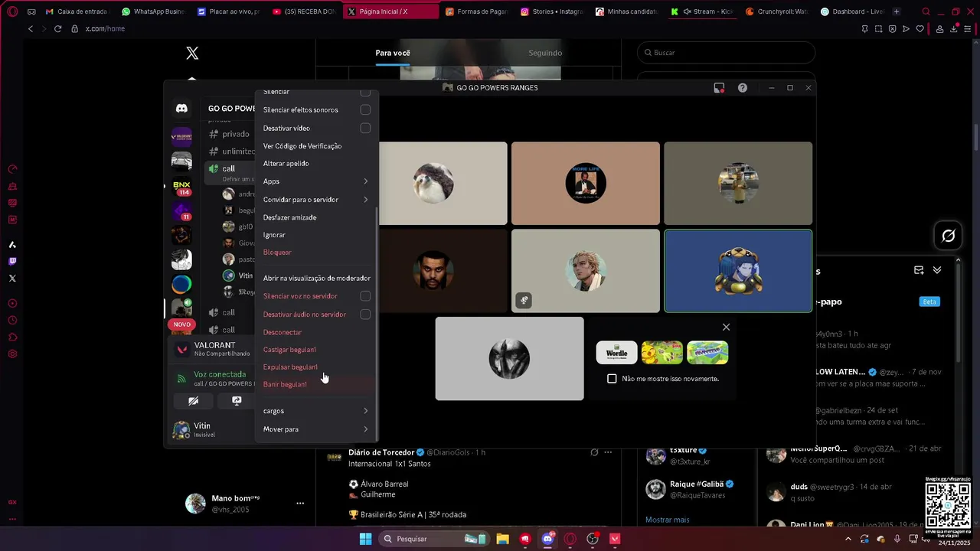Switch to the Para você tab
The height and width of the screenshot is (551, 980).
[393, 53]
